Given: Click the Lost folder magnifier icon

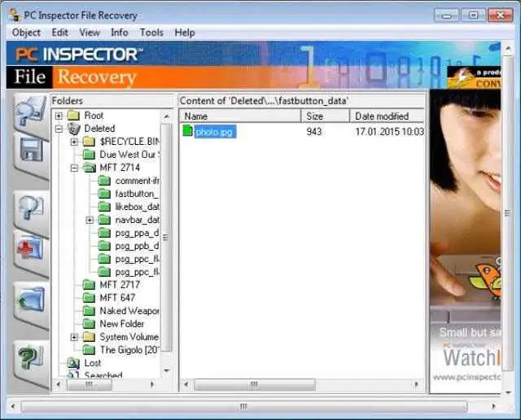Looking at the screenshot, I should point(73,363).
